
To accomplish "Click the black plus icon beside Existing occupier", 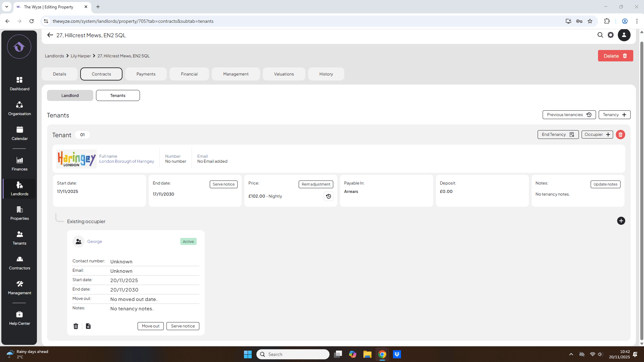I will [621, 221].
